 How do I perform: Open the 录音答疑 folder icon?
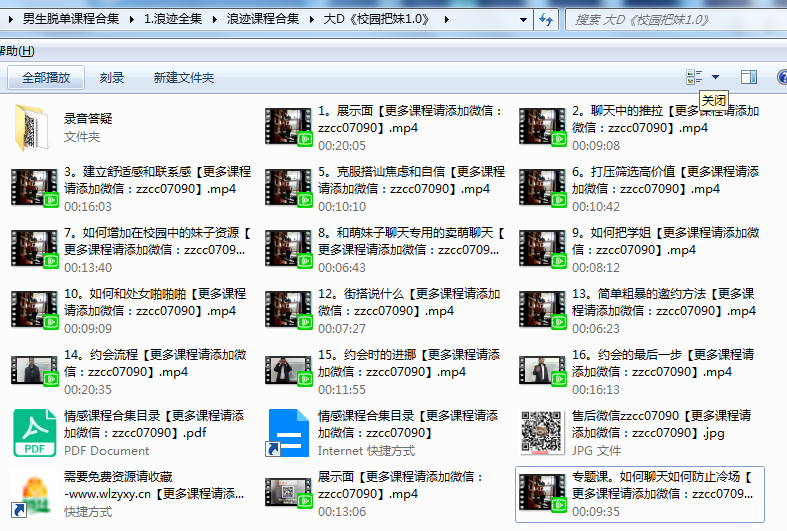[33, 127]
